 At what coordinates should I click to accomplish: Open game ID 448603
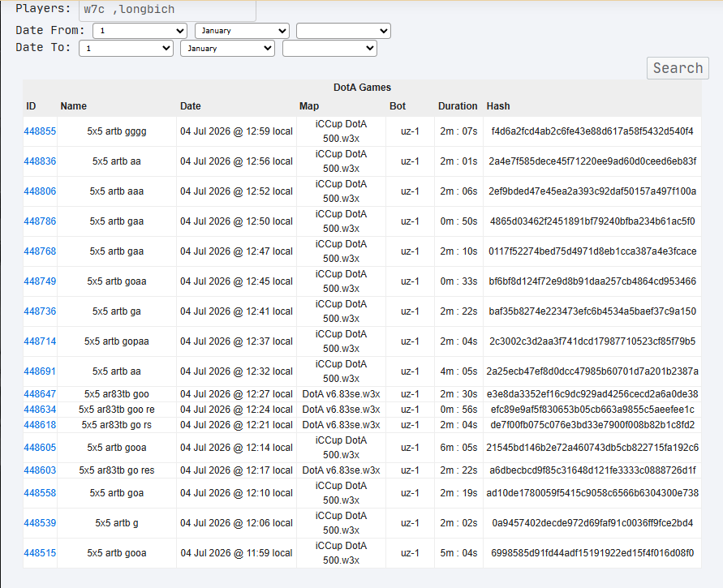[x=40, y=470]
